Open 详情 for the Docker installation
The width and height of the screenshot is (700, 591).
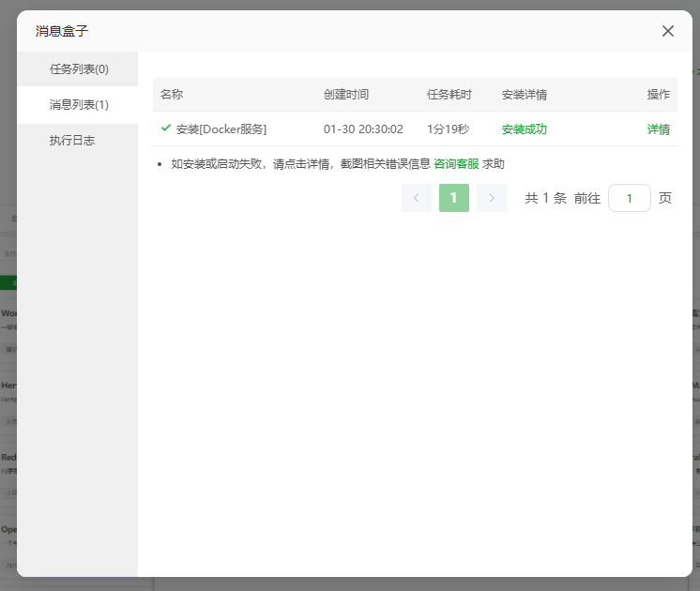point(658,129)
